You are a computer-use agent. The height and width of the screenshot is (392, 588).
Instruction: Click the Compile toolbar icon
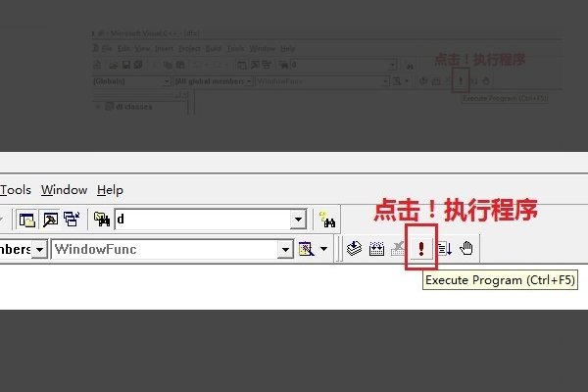[x=354, y=248]
